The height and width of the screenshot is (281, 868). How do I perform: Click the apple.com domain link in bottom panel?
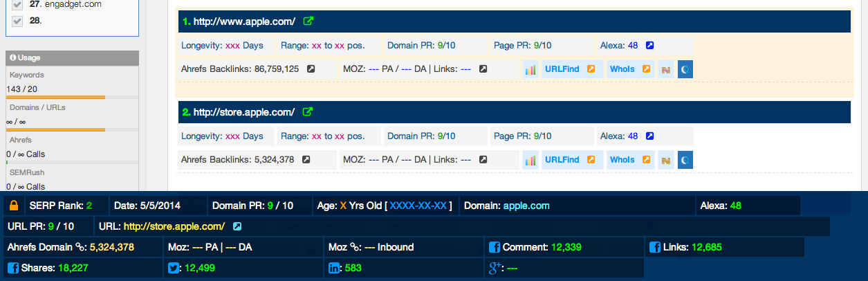526,206
